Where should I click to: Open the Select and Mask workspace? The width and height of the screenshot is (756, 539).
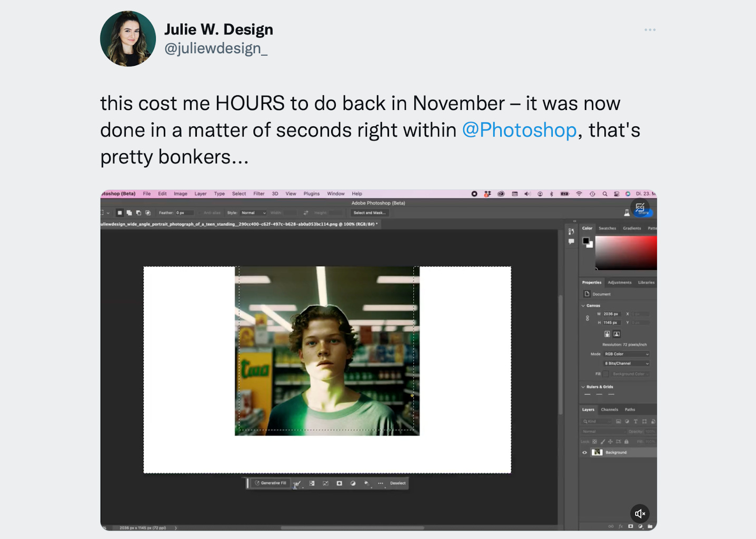[x=370, y=213]
